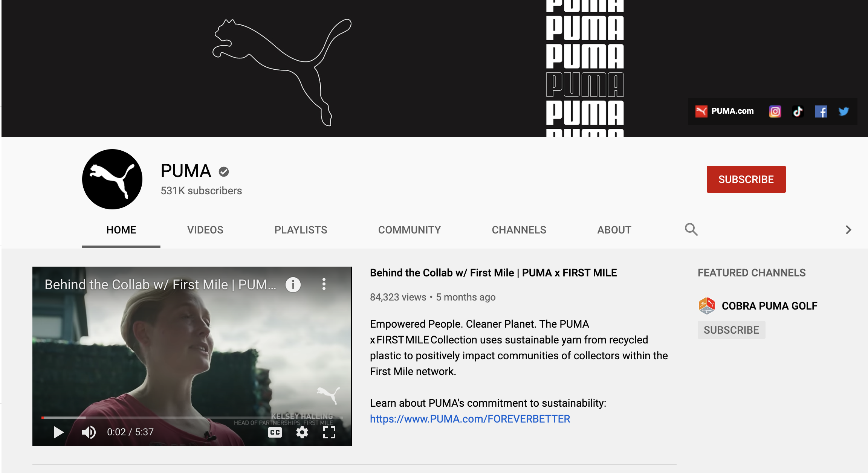The image size is (868, 473).
Task: Open PUMA's Facebook icon link
Action: point(821,111)
